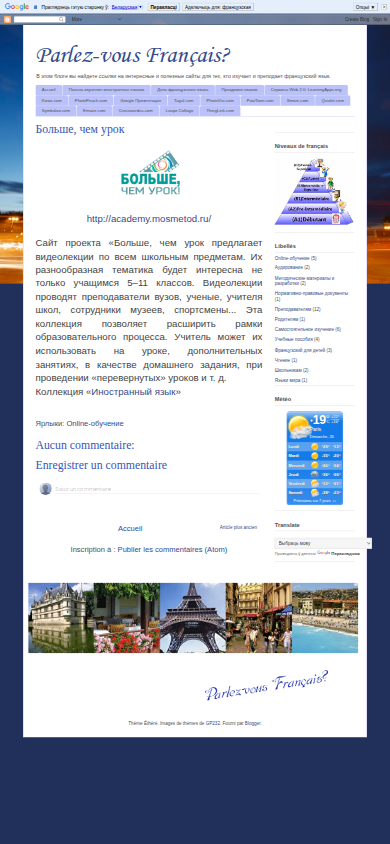390x844 pixels.
Task: Open the Accueil navigation tab
Action: (x=49, y=90)
